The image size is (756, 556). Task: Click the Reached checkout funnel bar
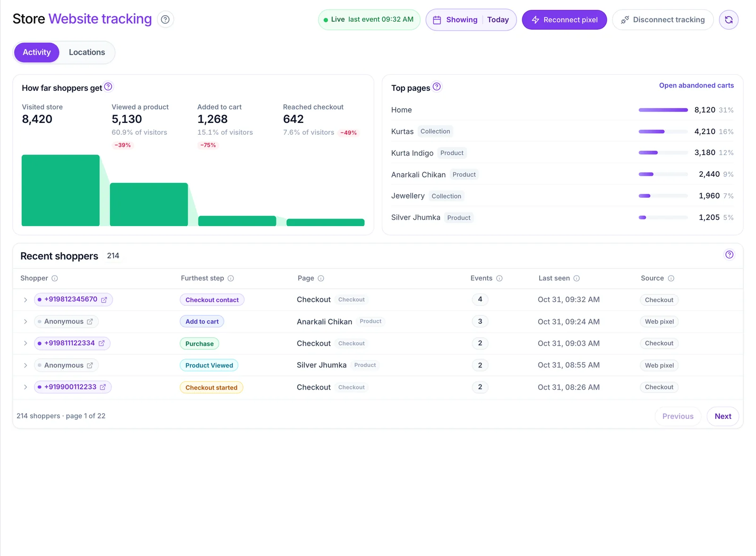326,223
